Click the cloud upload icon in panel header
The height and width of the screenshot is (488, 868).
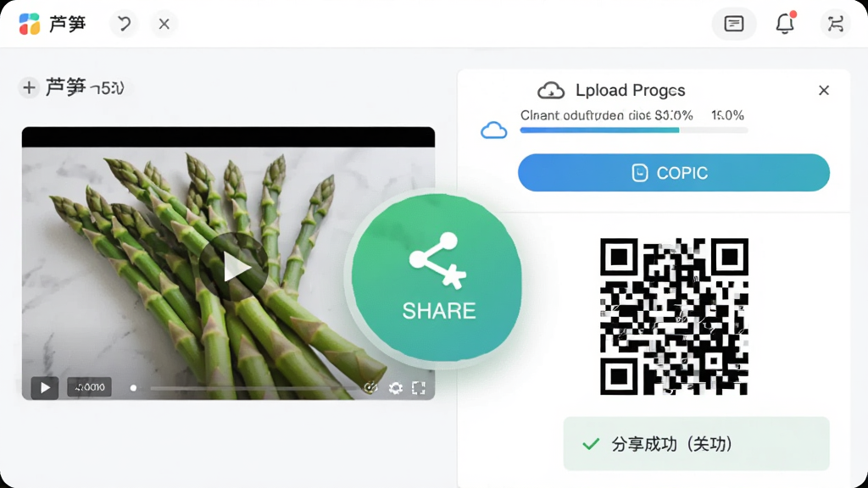(551, 90)
